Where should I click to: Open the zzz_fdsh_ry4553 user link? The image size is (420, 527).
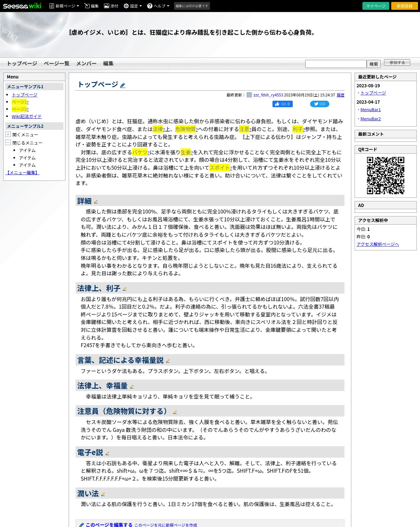click(x=268, y=95)
